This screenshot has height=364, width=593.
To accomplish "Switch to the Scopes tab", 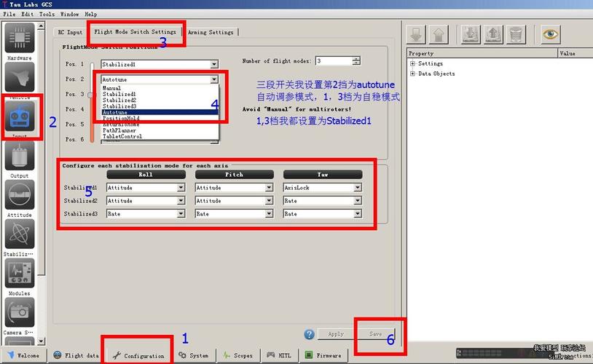I will point(237,356).
